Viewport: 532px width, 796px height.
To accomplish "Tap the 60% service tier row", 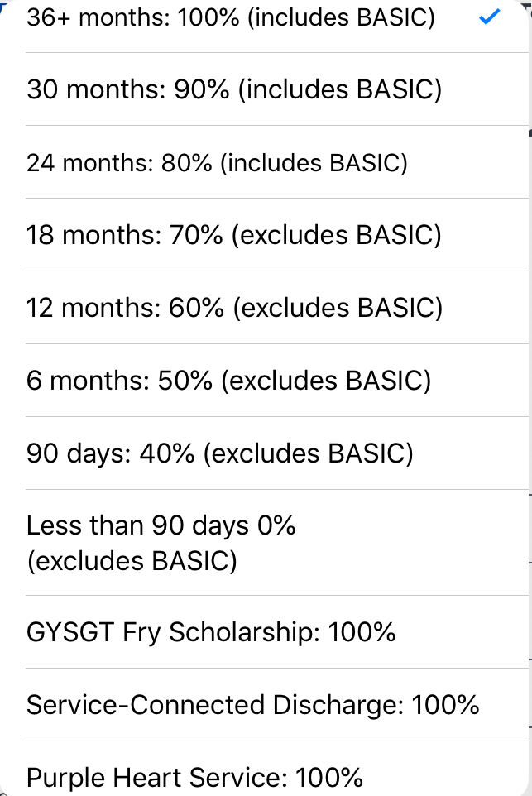I will (x=235, y=308).
